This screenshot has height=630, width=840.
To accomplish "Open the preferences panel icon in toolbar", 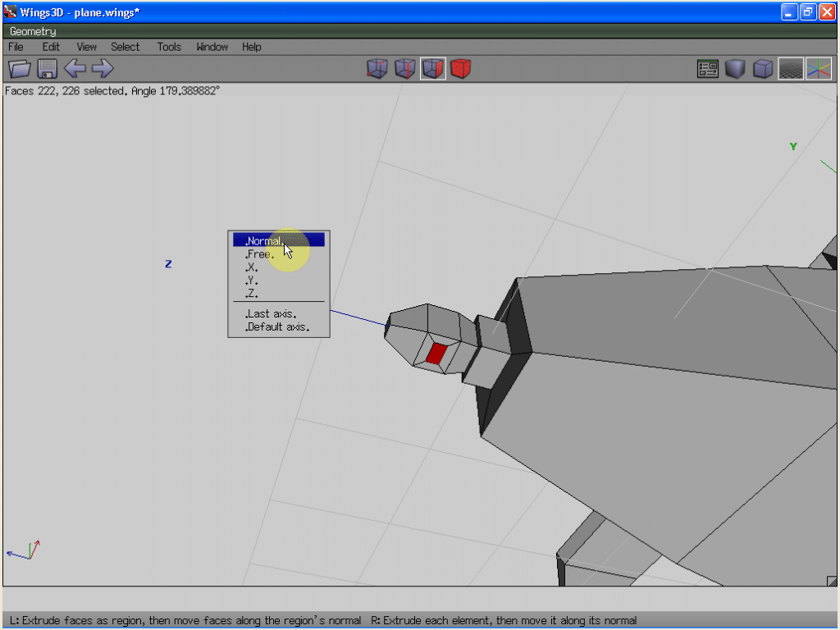I will point(708,69).
